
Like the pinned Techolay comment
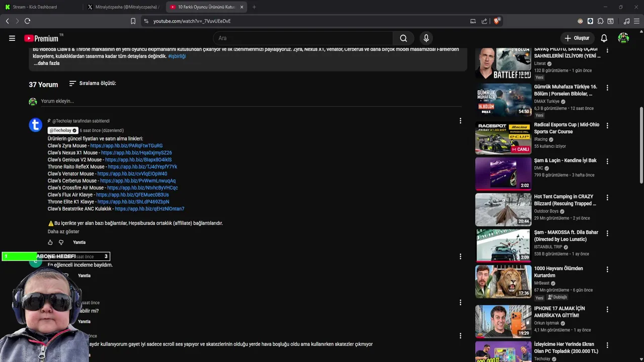point(50,242)
